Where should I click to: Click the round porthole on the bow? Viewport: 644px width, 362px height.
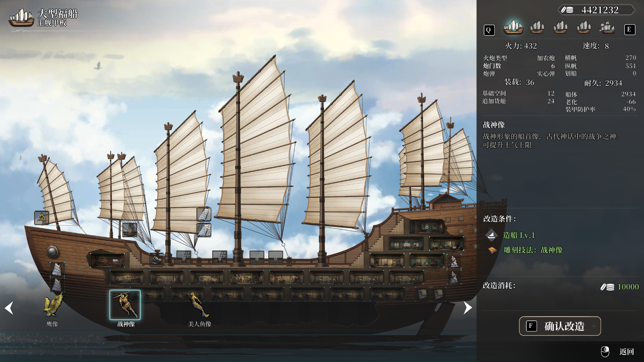[x=53, y=251]
